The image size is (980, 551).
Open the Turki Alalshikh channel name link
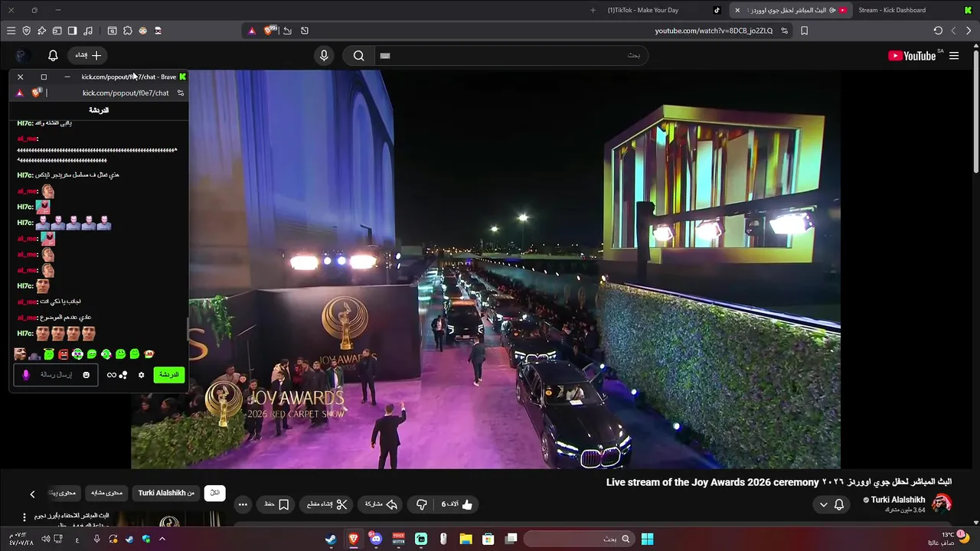898,500
